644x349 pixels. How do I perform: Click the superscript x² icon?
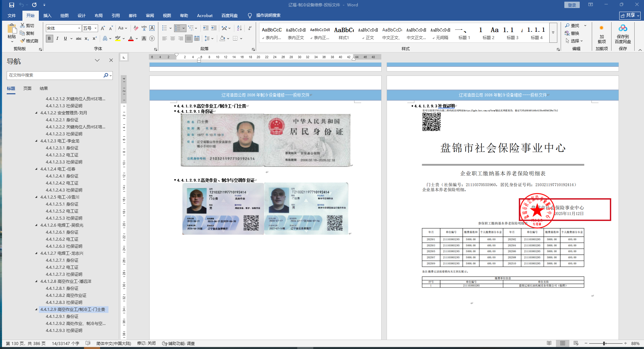(95, 39)
